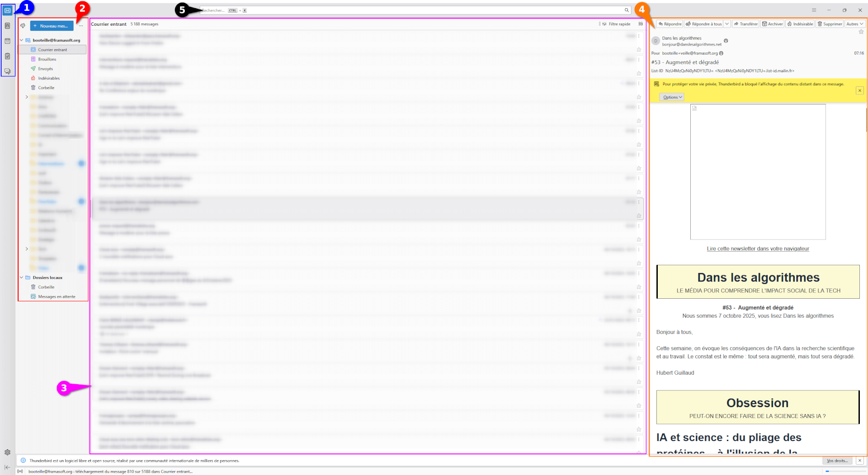The width and height of the screenshot is (868, 475).
Task: Open the Tasks space icon
Action: click(7, 56)
